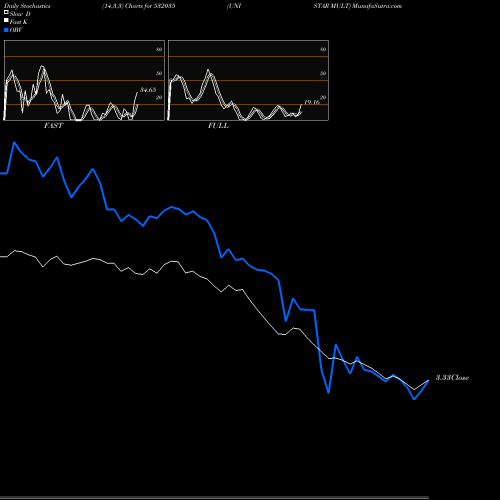
Task: Click the 'STAR MULT) MunafaSutra.com' text
Action: (357, 6)
